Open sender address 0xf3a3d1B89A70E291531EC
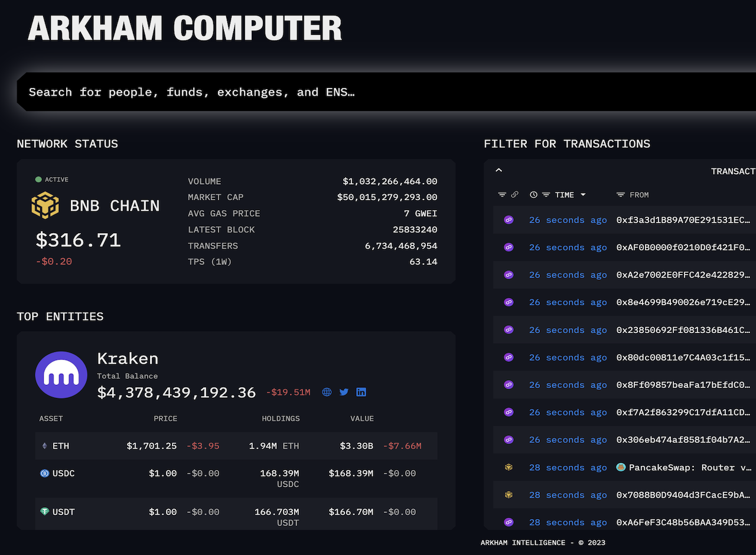Screen dimensions: 756x555 [683, 220]
